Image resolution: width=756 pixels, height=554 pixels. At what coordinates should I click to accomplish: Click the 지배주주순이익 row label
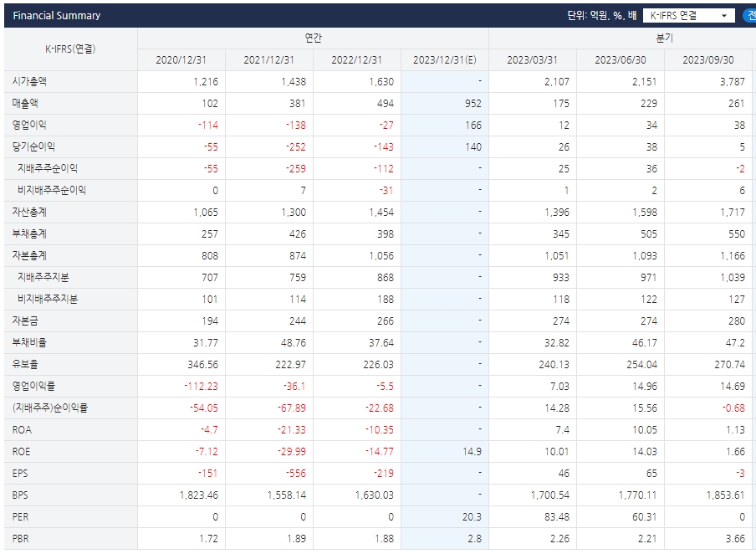click(x=48, y=168)
